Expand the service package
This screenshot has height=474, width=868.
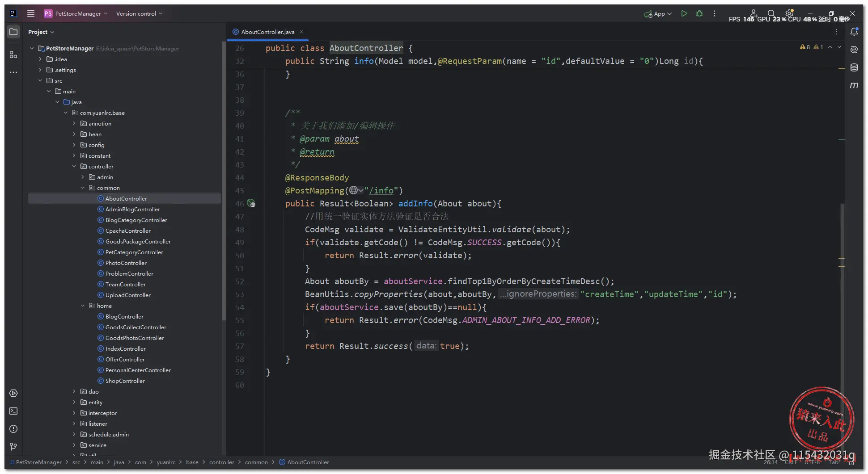click(x=74, y=445)
